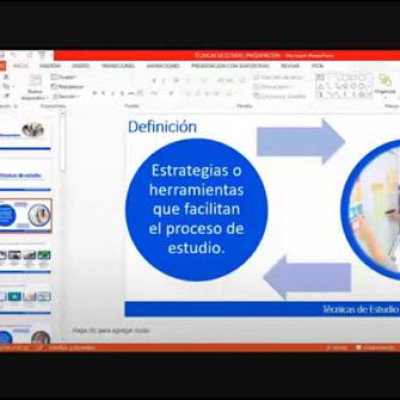The width and height of the screenshot is (400, 400).
Task: Click the Nueva diapositiva icon
Action: click(35, 81)
